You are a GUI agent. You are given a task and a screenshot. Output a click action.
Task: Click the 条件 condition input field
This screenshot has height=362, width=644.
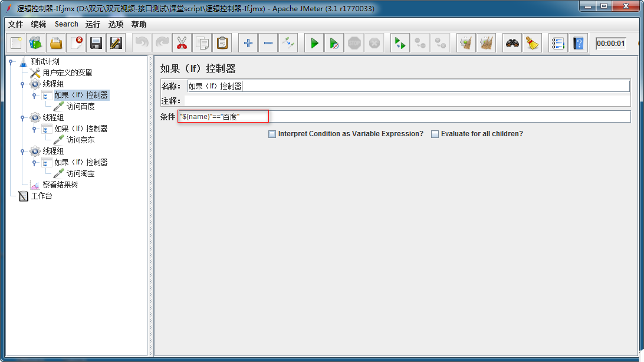405,117
